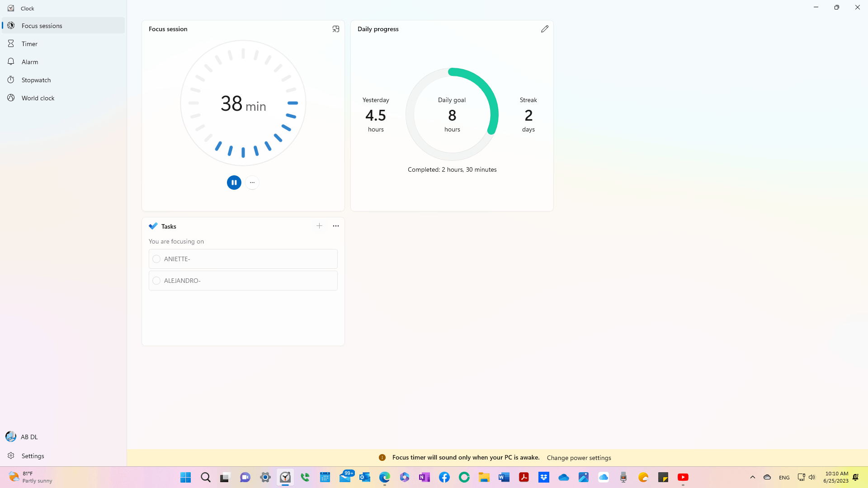Viewport: 868px width, 488px height.
Task: Open the weather widget in taskbar
Action: click(x=30, y=477)
